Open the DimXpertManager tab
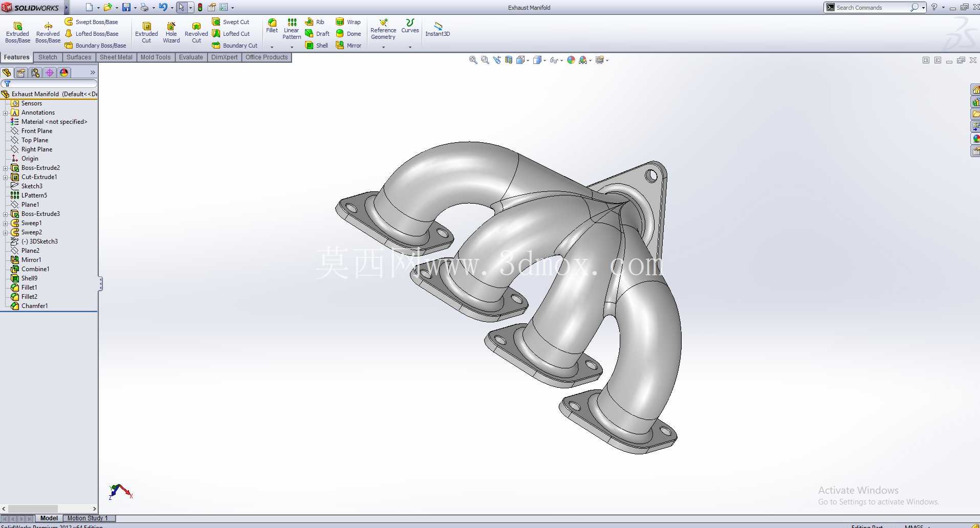This screenshot has width=980, height=528. click(50, 73)
